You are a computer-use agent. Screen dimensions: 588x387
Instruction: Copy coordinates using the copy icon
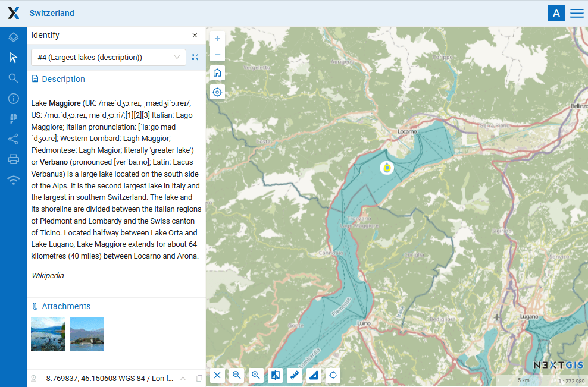(199, 378)
